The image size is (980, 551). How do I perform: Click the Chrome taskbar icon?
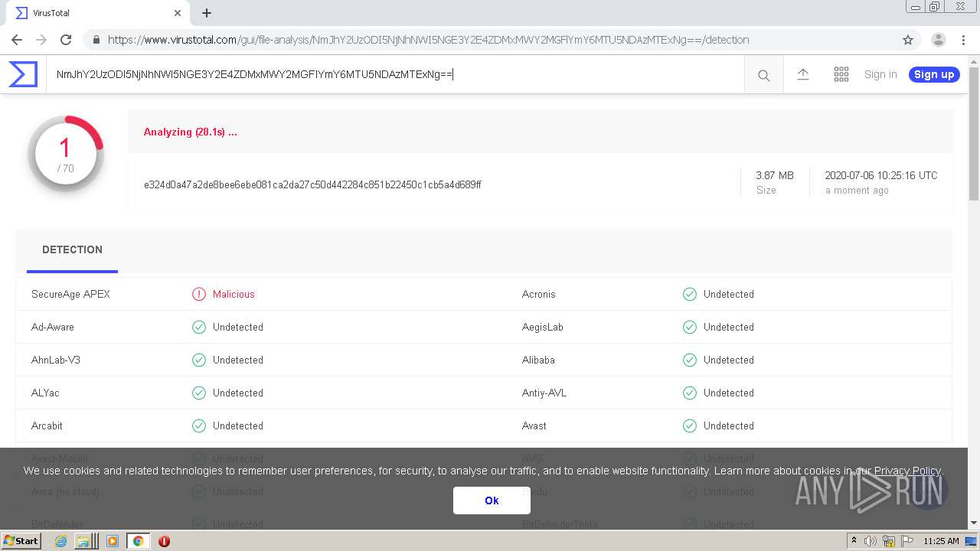point(138,541)
